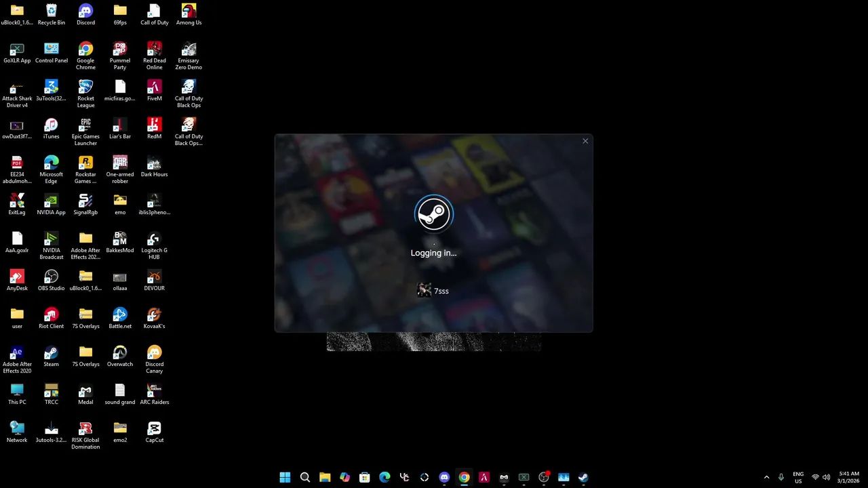The image size is (868, 488).
Task: Select the Rockstar Games launcher icon
Action: [x=85, y=169]
